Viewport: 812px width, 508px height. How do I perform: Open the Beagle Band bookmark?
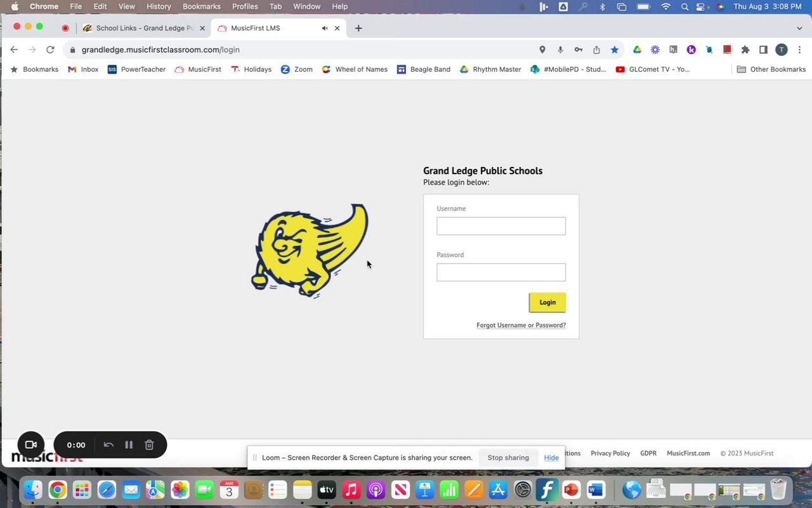point(424,69)
